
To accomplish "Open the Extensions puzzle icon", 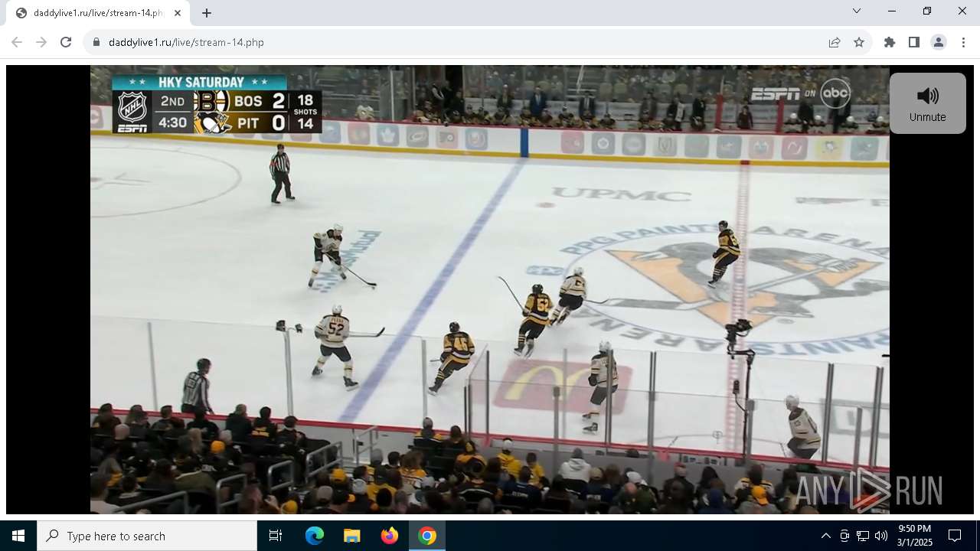I will (890, 42).
